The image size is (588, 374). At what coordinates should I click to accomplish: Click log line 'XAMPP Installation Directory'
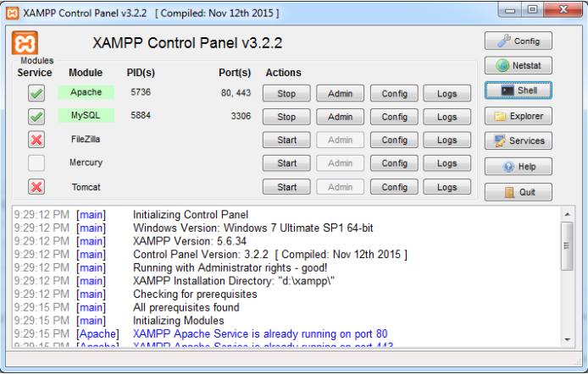234,281
